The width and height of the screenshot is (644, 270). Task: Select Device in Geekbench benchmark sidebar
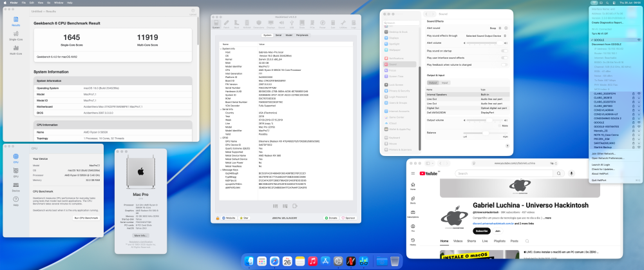tap(15, 187)
